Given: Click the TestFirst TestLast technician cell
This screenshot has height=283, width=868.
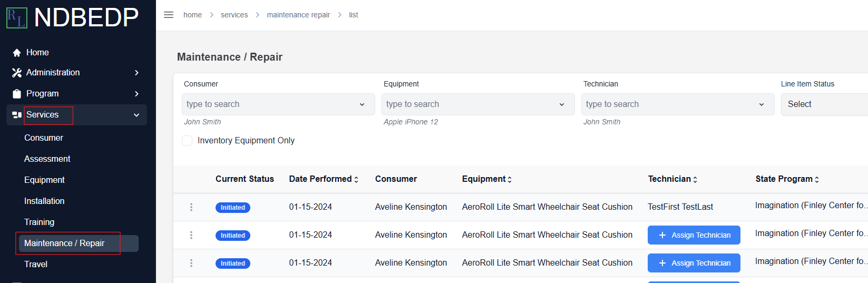Looking at the screenshot, I should (680, 207).
